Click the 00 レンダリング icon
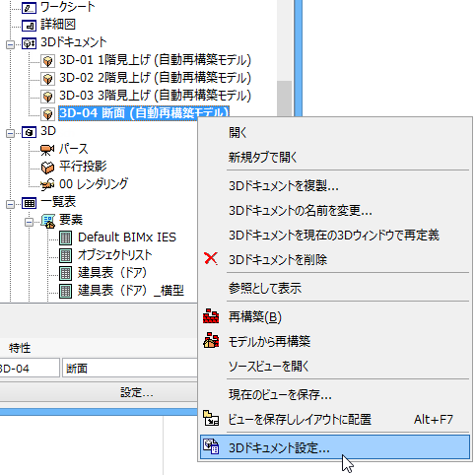The image size is (476, 475). pyautogui.click(x=47, y=185)
